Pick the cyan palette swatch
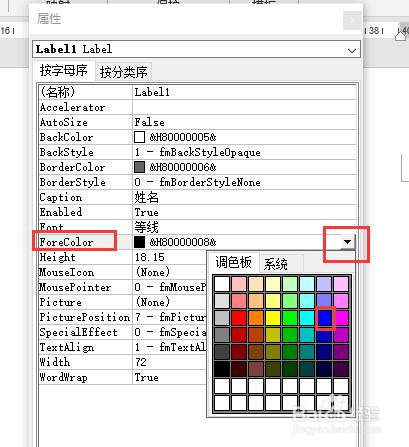Screen dimensions: 409x447 click(307, 318)
